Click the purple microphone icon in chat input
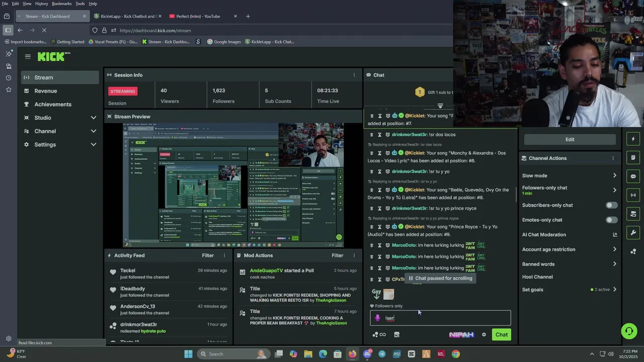 [378, 318]
